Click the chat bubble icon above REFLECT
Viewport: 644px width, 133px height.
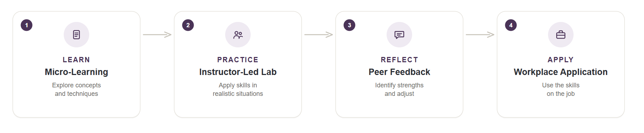[x=399, y=35]
